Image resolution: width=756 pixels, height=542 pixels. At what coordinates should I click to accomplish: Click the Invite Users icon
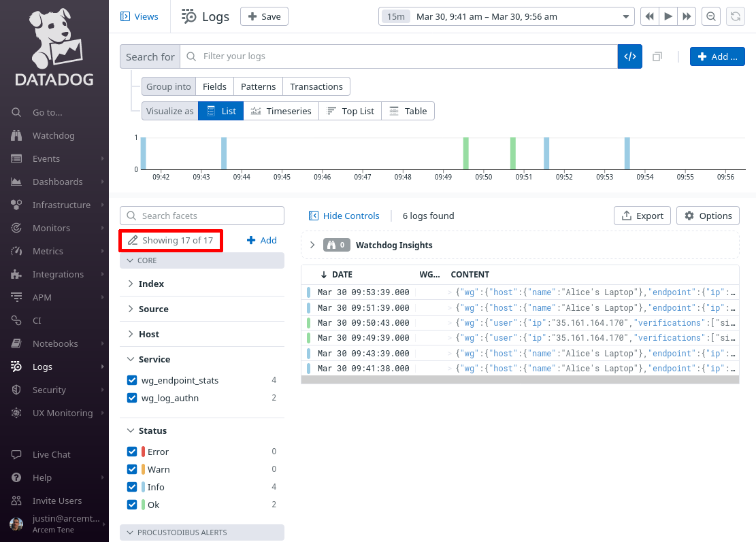(x=16, y=501)
